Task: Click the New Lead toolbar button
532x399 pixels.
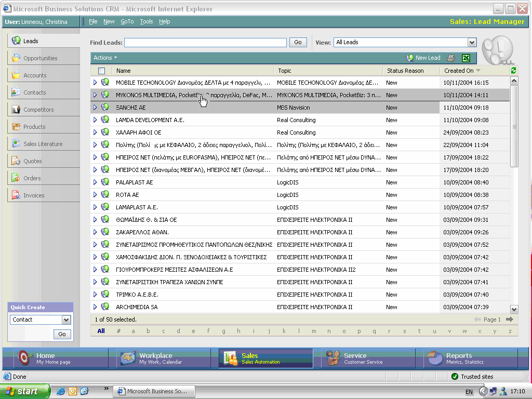Action: click(423, 58)
